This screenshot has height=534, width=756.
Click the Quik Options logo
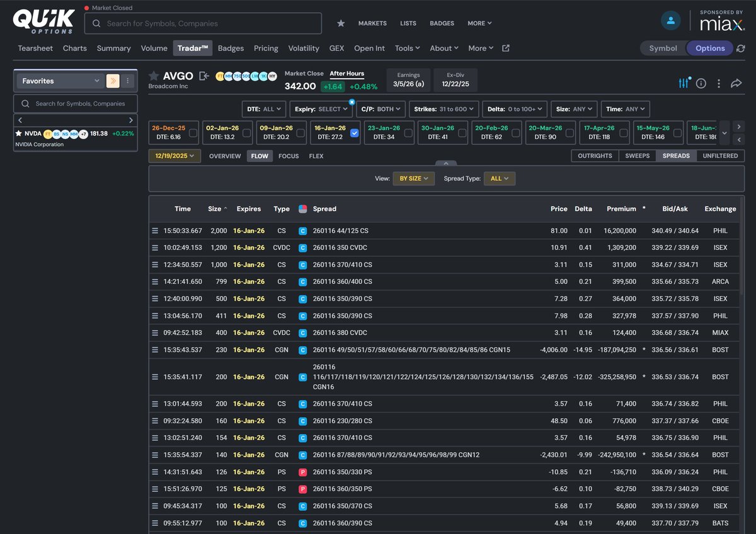tap(43, 21)
